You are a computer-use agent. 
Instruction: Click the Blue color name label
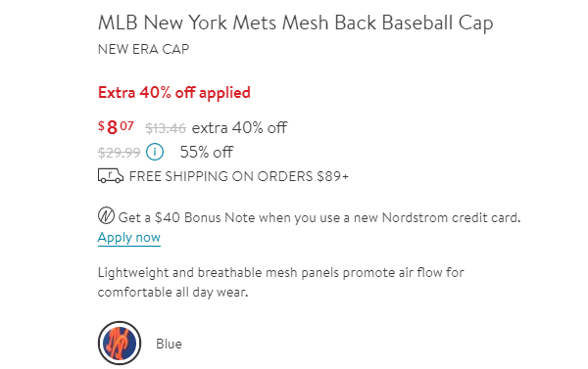tap(170, 344)
